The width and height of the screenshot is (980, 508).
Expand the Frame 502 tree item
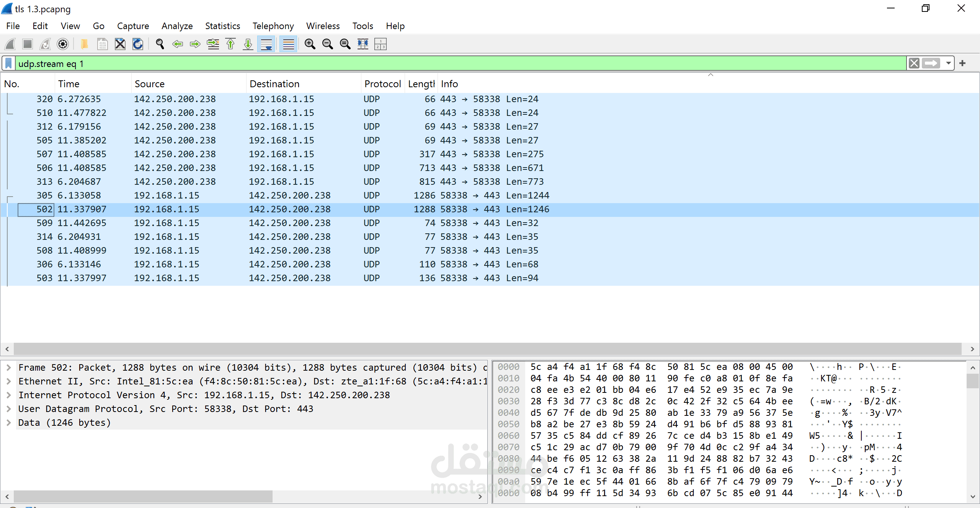[x=8, y=368]
